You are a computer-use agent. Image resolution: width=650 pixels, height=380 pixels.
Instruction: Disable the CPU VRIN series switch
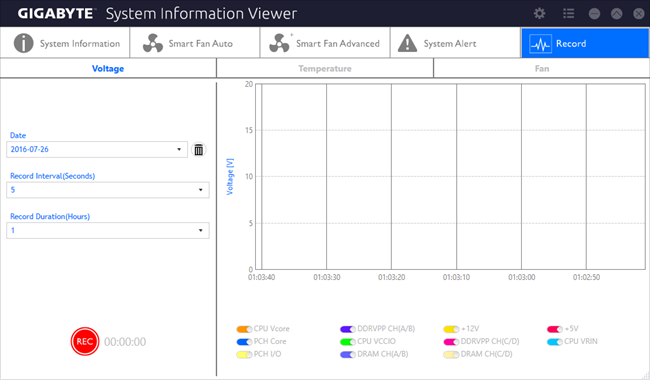[x=555, y=342]
